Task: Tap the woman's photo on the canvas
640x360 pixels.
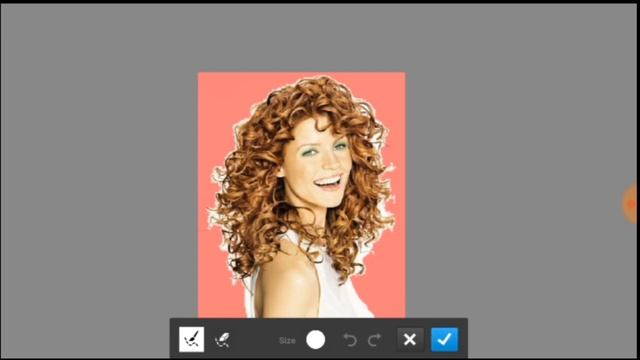Action: click(302, 195)
